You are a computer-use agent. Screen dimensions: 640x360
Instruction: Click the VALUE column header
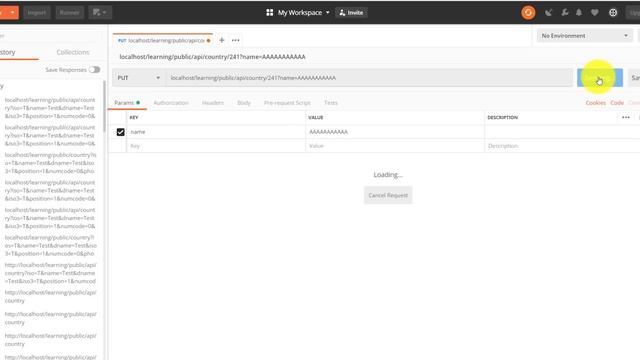pyautogui.click(x=316, y=118)
